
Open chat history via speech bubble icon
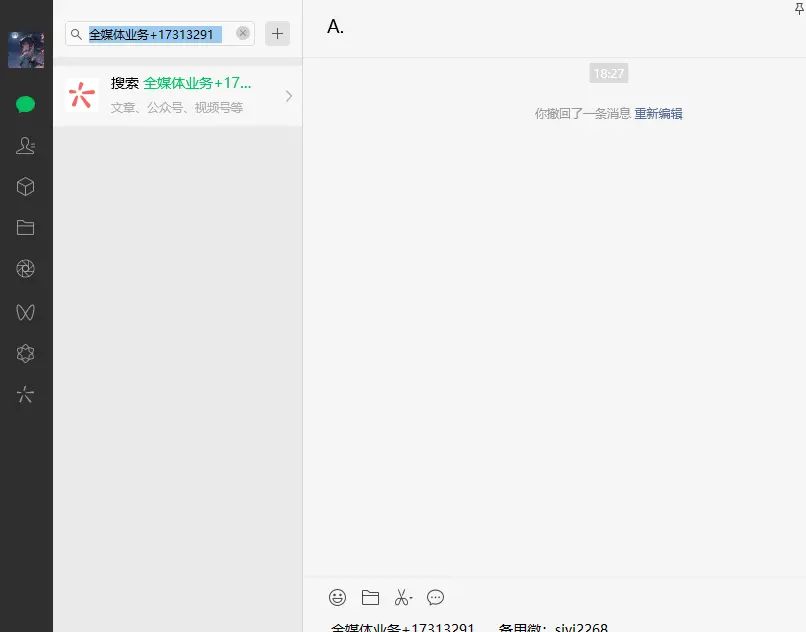point(435,597)
